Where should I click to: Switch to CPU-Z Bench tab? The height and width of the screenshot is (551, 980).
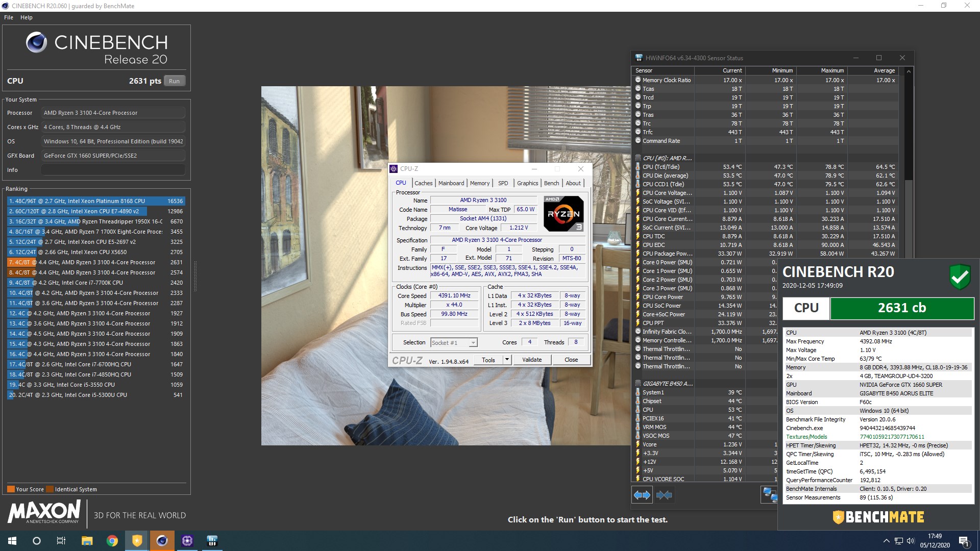tap(551, 183)
